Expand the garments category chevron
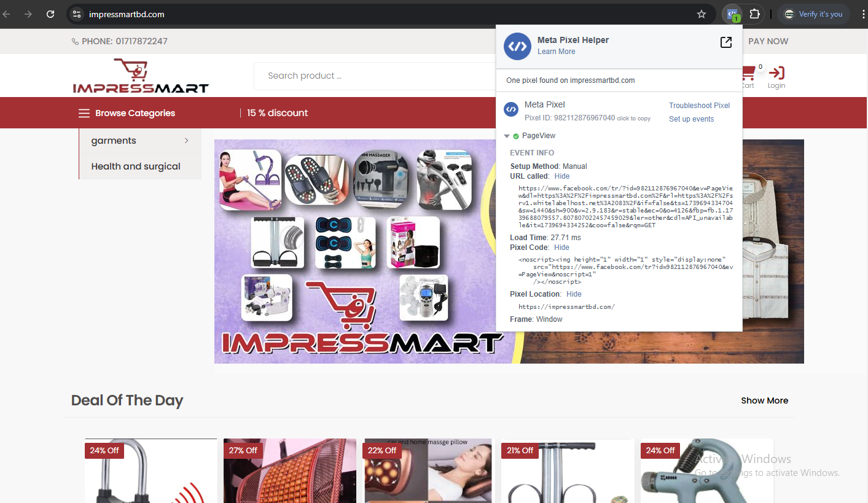Viewport: 868px width, 503px height. click(186, 141)
